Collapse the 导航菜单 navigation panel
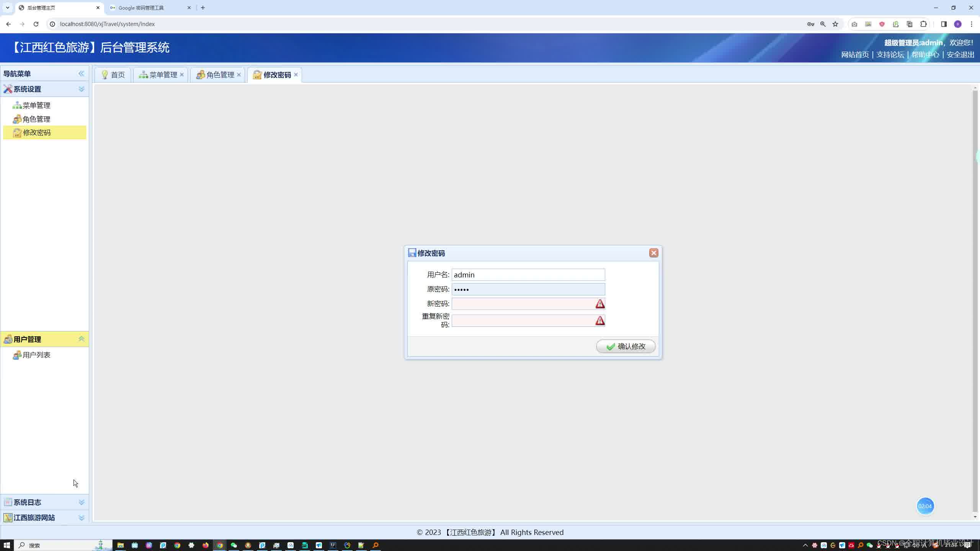 click(81, 73)
